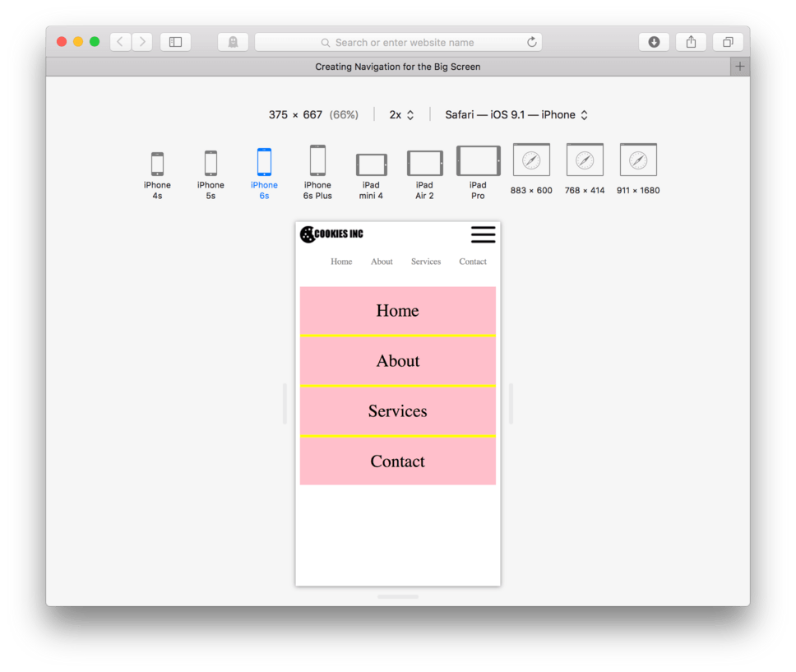Select the iPhone 5s device preset
Image resolution: width=796 pixels, height=672 pixels.
(211, 175)
